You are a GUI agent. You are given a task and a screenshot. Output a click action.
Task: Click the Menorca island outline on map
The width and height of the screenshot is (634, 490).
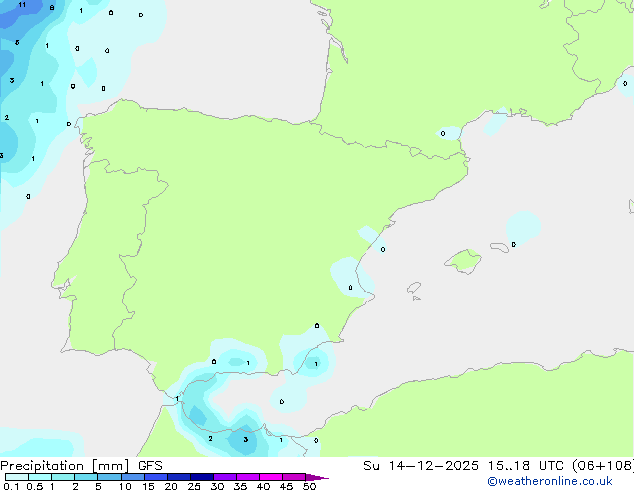pyautogui.click(x=500, y=247)
